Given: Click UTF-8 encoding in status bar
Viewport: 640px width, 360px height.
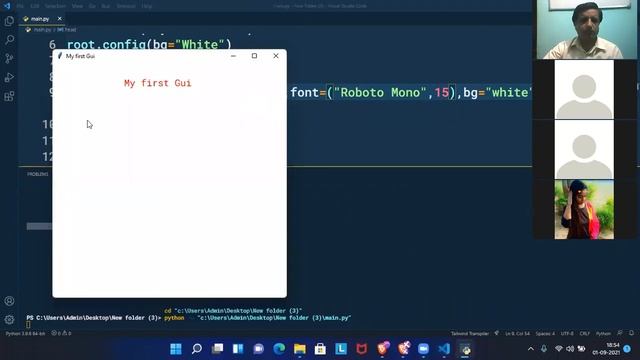Looking at the screenshot, I should tap(567, 333).
